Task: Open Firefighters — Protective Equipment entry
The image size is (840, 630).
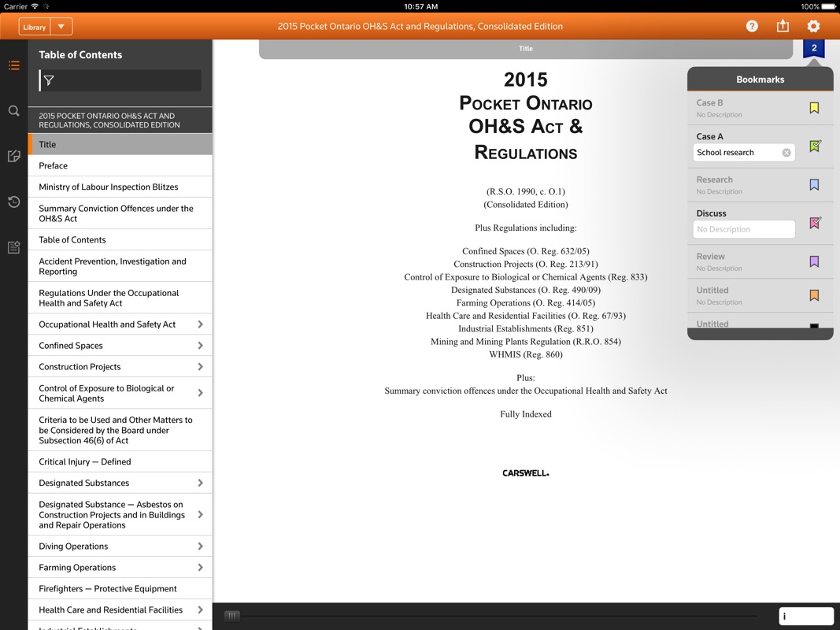Action: pos(120,589)
